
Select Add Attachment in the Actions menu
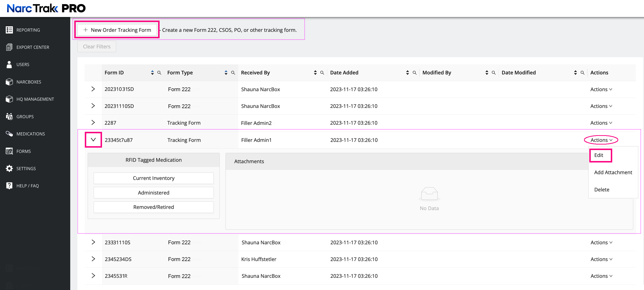[613, 173]
